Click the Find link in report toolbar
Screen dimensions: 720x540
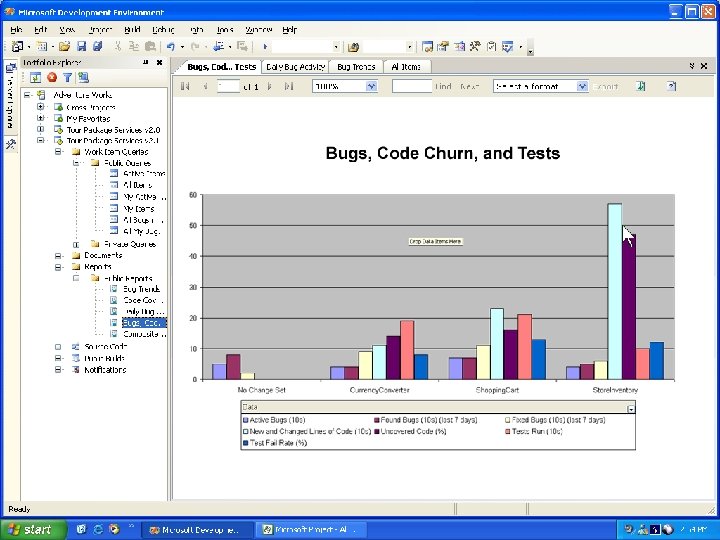pos(443,86)
